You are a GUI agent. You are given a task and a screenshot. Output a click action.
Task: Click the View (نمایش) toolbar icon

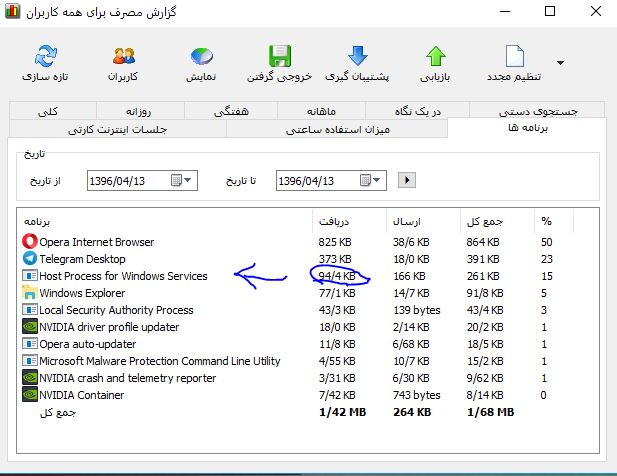(x=201, y=56)
